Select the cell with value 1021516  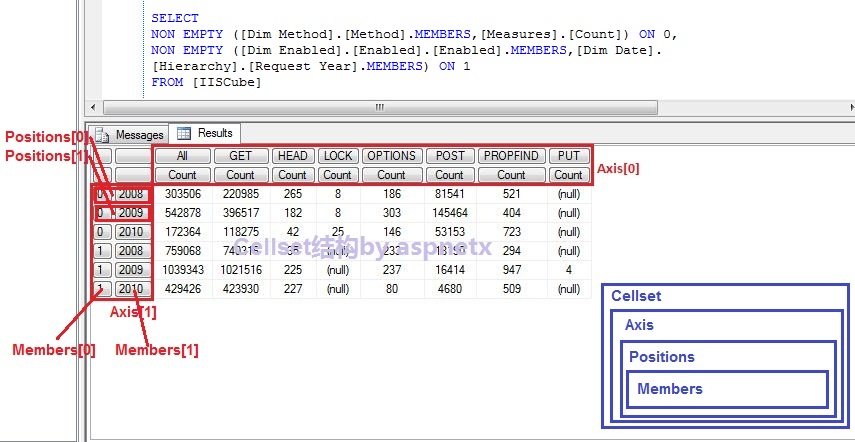point(240,270)
